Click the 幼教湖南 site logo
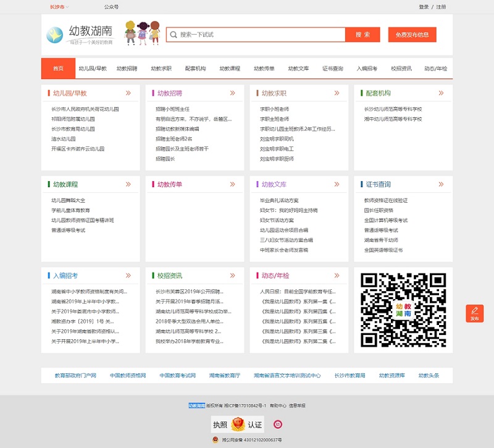494x448 pixels. pyautogui.click(x=80, y=35)
